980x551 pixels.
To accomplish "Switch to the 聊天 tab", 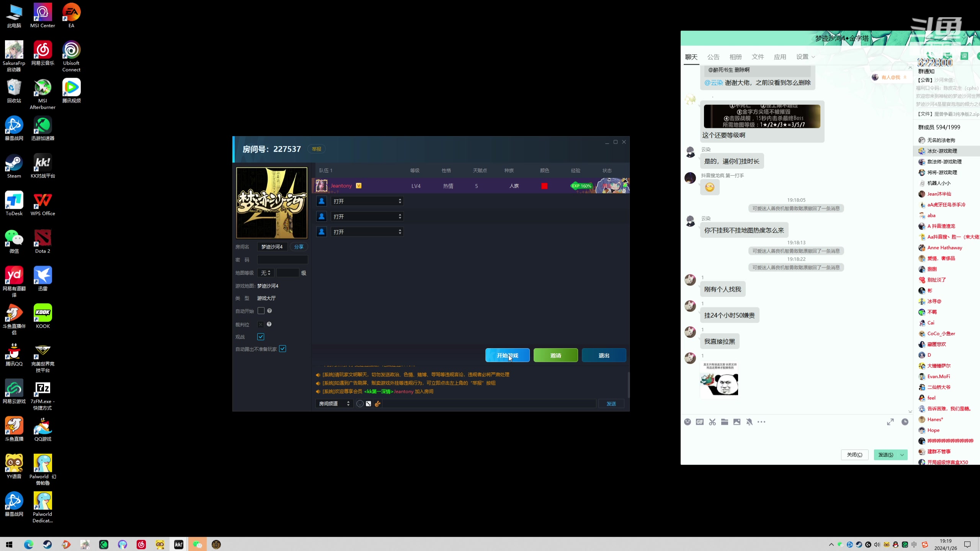I will (x=691, y=57).
